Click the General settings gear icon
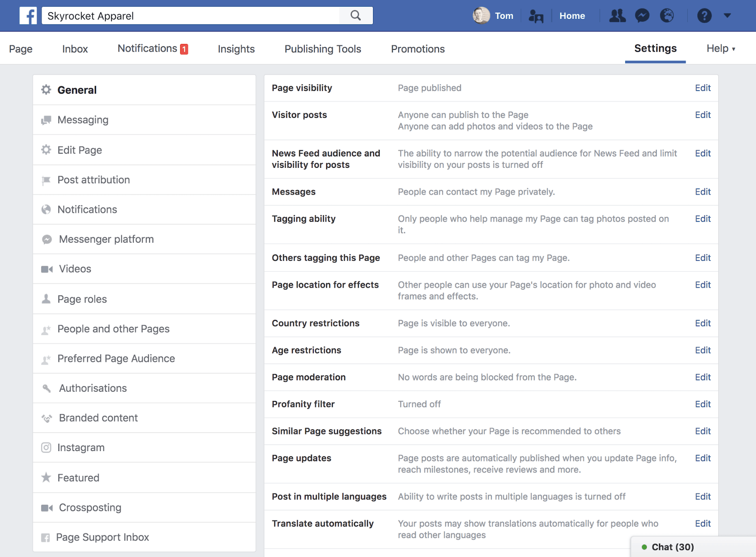756x557 pixels. (46, 90)
